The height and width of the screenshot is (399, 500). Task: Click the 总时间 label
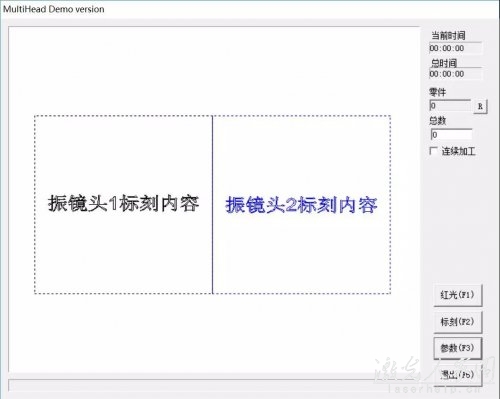(x=444, y=63)
